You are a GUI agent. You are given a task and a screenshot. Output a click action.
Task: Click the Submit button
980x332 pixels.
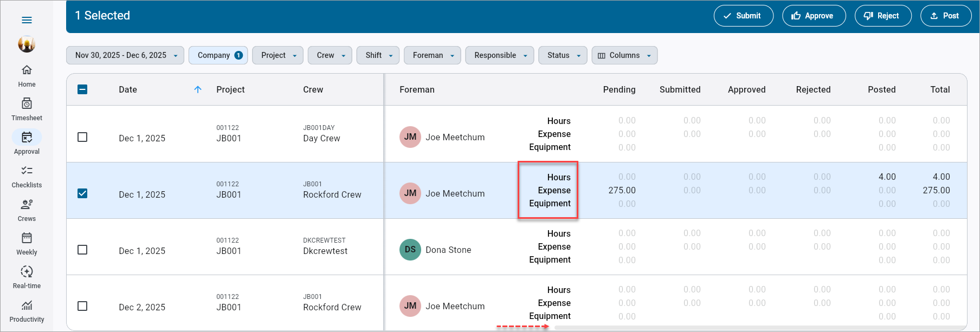tap(743, 16)
